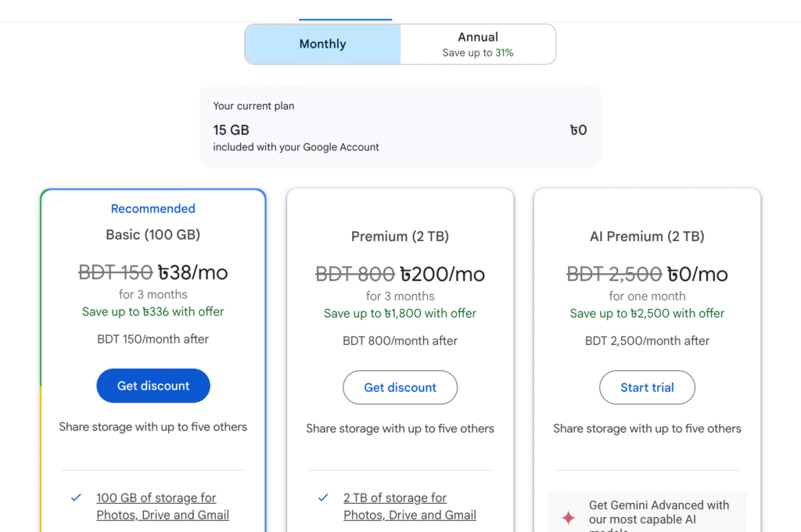The width and height of the screenshot is (801, 532).
Task: Click Save up to ৳2,500 with offer text
Action: coord(647,313)
